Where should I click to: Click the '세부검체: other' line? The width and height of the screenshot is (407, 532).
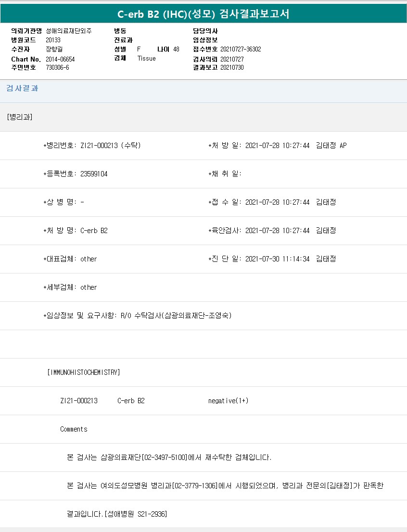[x=70, y=287]
